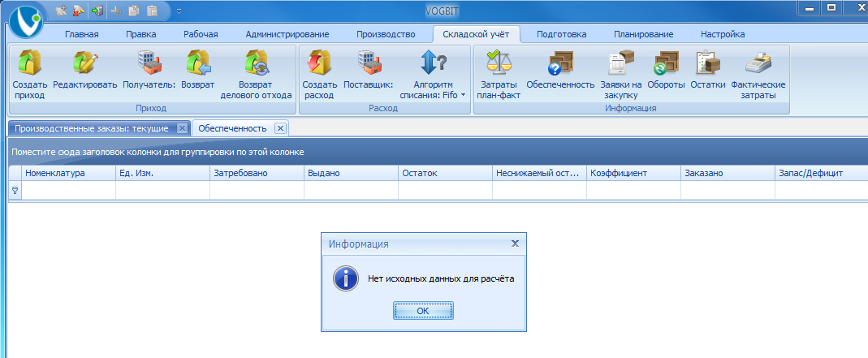Click the group-by column header panel text

coord(158,152)
